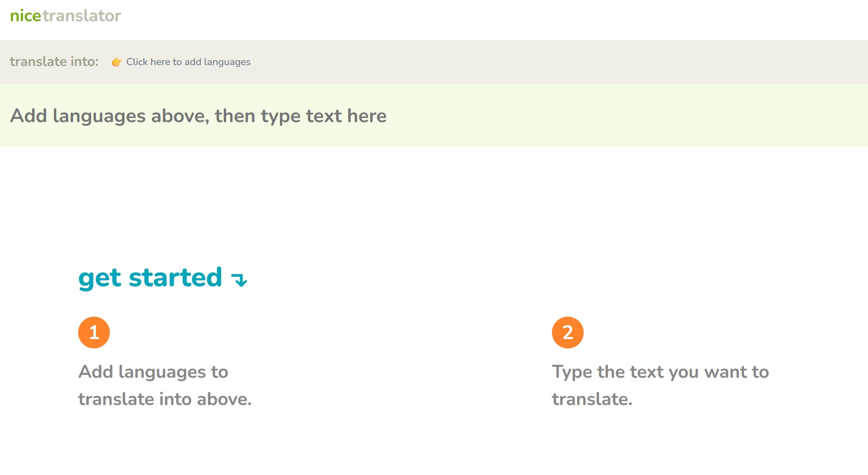Click the gray "translator" logo word
The height and width of the screenshot is (475, 868).
point(82,16)
